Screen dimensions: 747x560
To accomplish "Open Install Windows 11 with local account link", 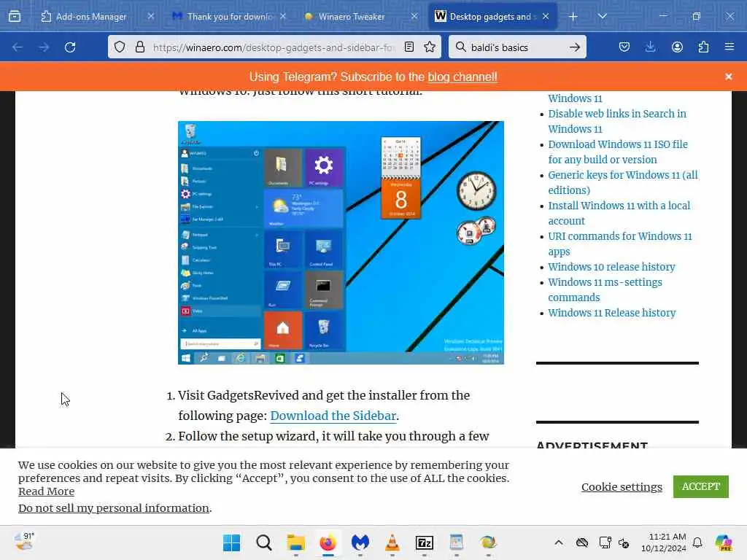I will (619, 213).
